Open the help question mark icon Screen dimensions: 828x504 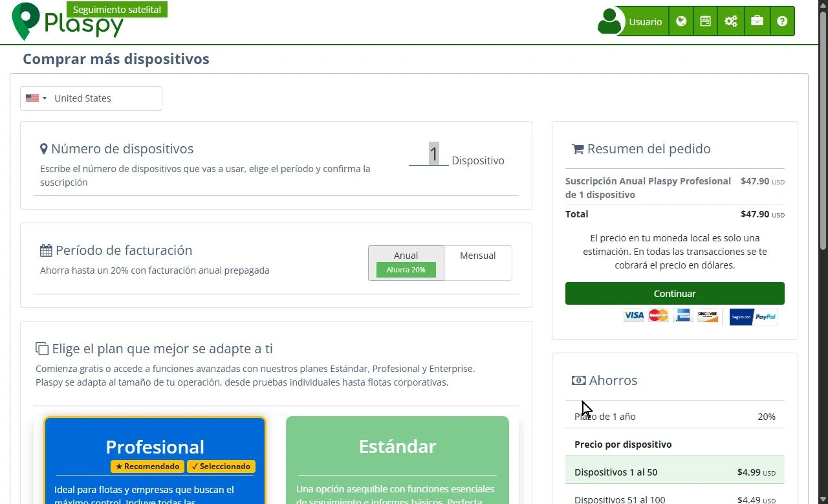point(782,21)
